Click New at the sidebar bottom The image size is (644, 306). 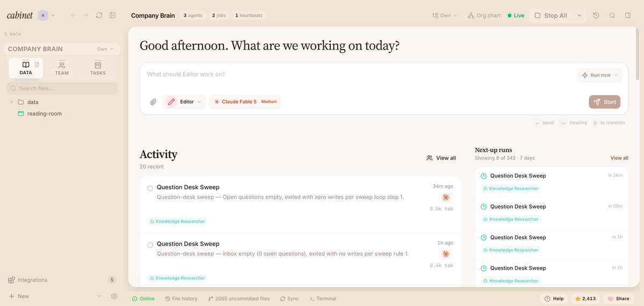tap(19, 296)
